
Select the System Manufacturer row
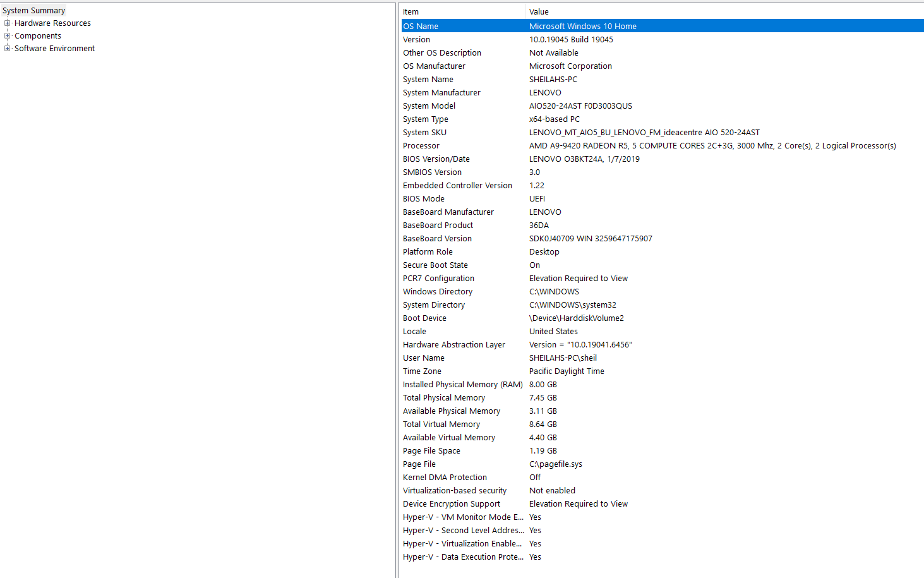[663, 92]
